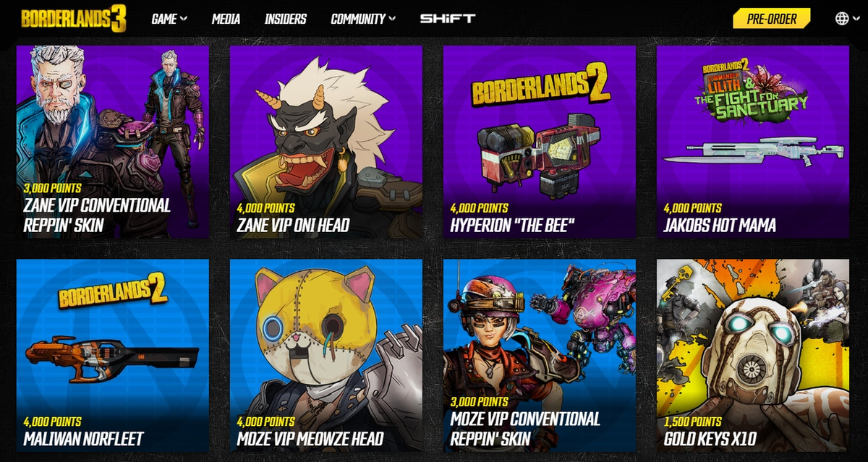This screenshot has height=462, width=868.
Task: Choose the Zane VIP Oni Head reward
Action: click(x=326, y=142)
